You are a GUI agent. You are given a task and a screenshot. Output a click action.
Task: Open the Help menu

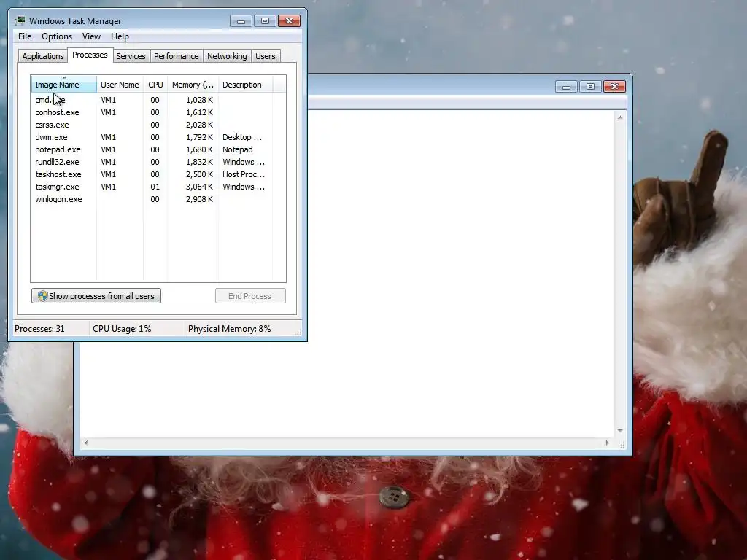tap(120, 36)
